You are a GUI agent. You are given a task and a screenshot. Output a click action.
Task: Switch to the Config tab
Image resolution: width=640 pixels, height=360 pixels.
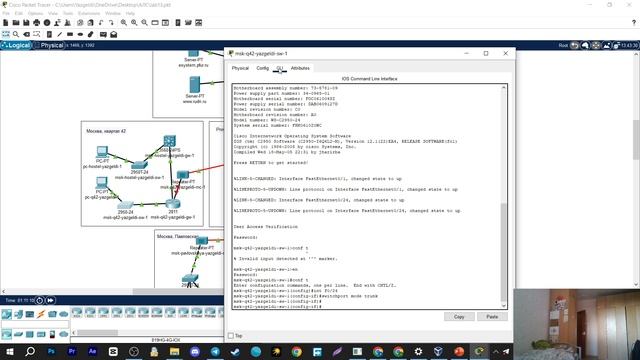point(262,68)
